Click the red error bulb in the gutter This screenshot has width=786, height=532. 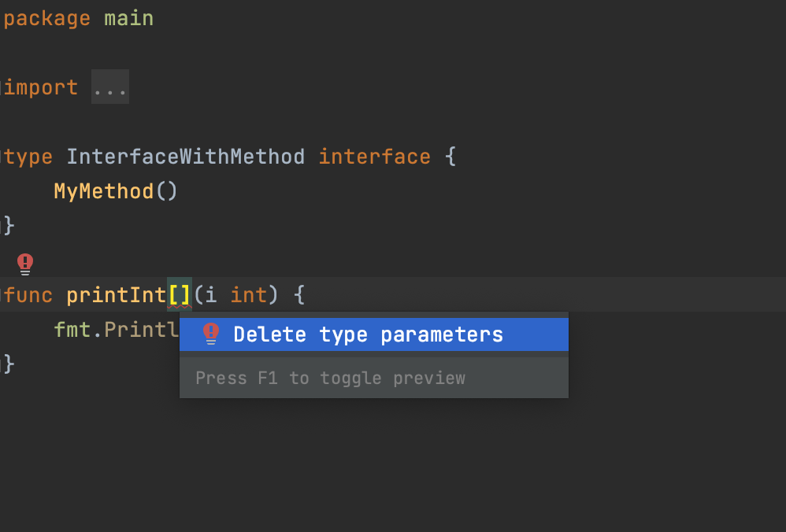click(25, 263)
